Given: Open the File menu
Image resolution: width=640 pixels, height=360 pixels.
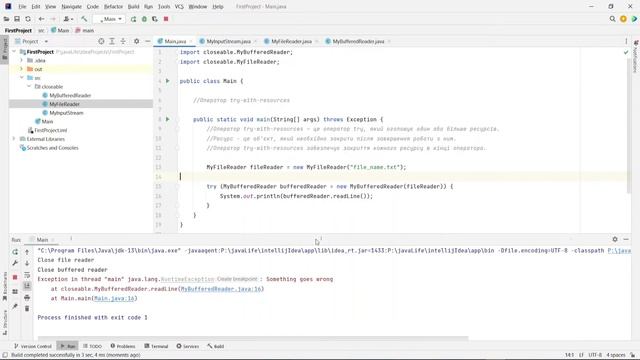Looking at the screenshot, I should (x=22, y=7).
